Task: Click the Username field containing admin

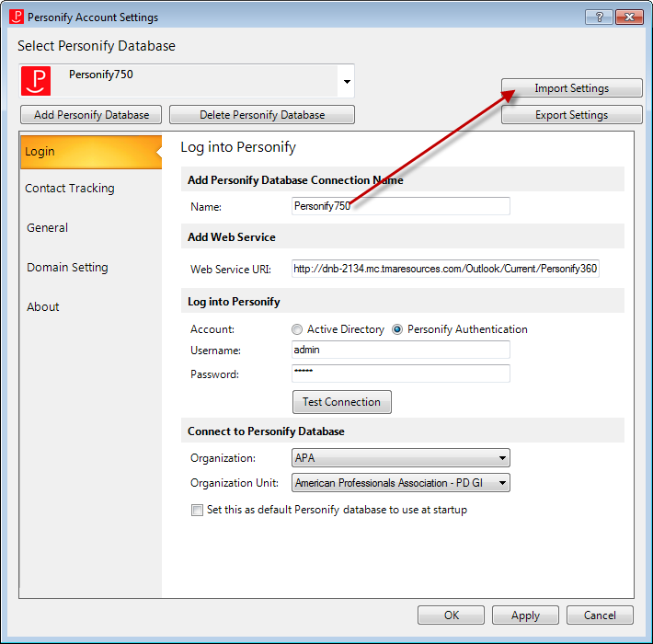Action: pyautogui.click(x=401, y=350)
